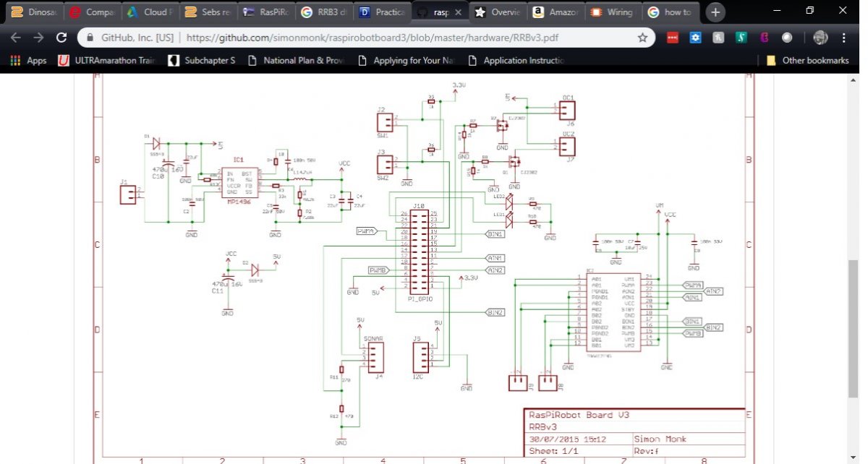This screenshot has height=464, width=868.
Task: Go forward to the next page
Action: click(38, 38)
